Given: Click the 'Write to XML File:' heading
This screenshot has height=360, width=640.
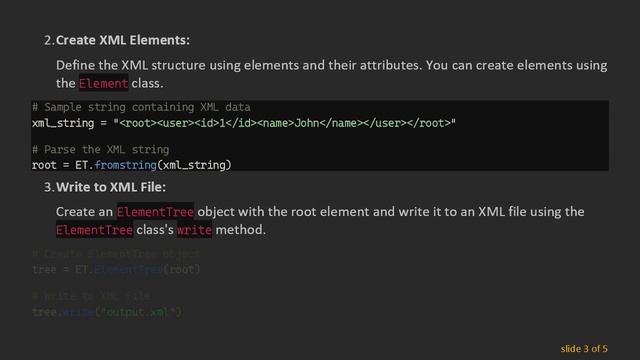Looking at the screenshot, I should pyautogui.click(x=111, y=187).
